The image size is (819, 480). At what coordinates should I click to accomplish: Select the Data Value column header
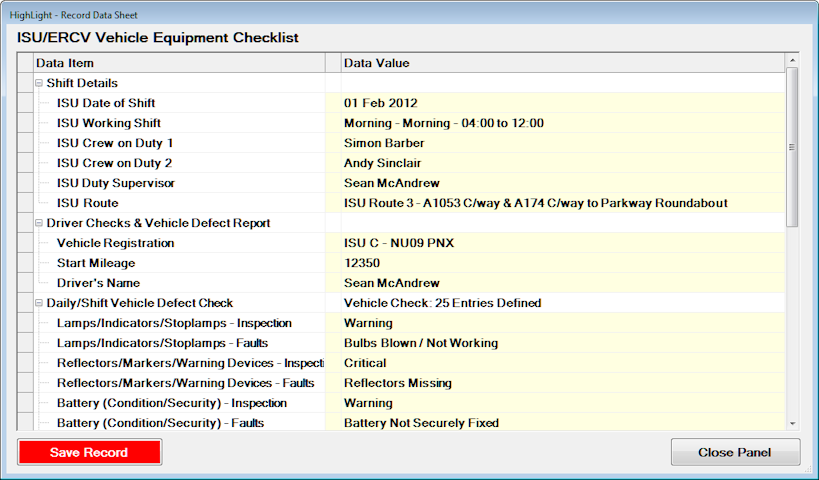point(560,63)
